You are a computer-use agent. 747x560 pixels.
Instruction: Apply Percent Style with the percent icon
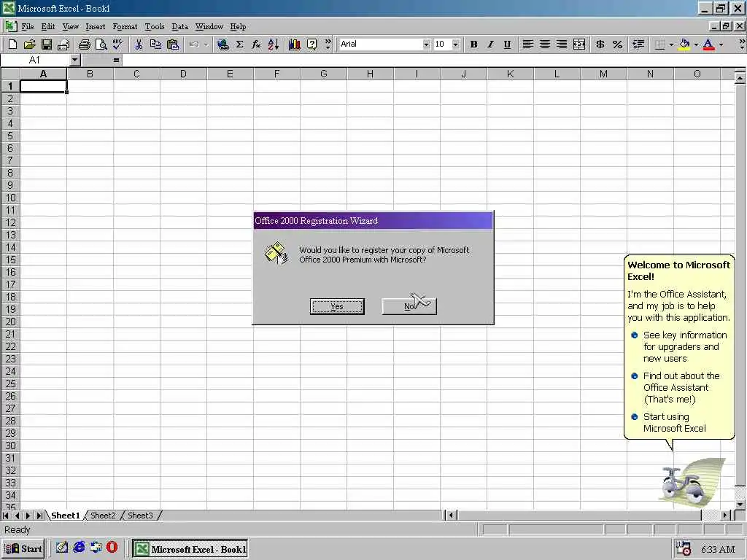(617, 44)
